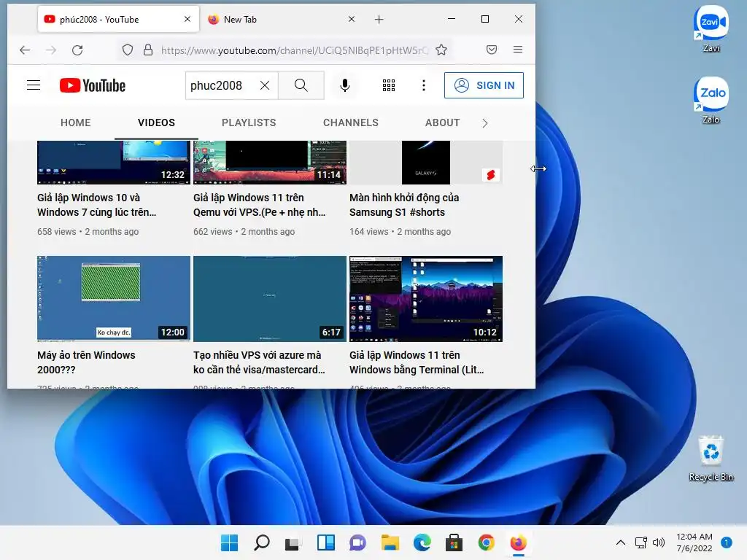Viewport: 747px width, 560px height.
Task: Open Zavi desktop shortcut
Action: click(x=711, y=28)
